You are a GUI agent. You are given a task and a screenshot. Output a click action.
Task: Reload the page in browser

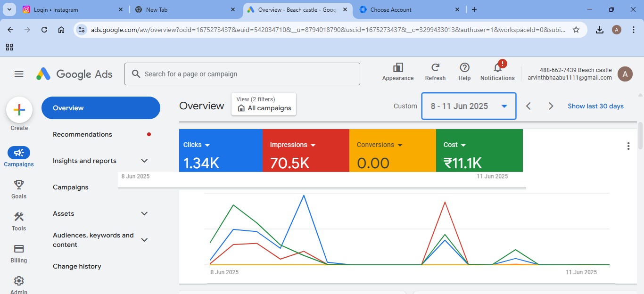(44, 30)
